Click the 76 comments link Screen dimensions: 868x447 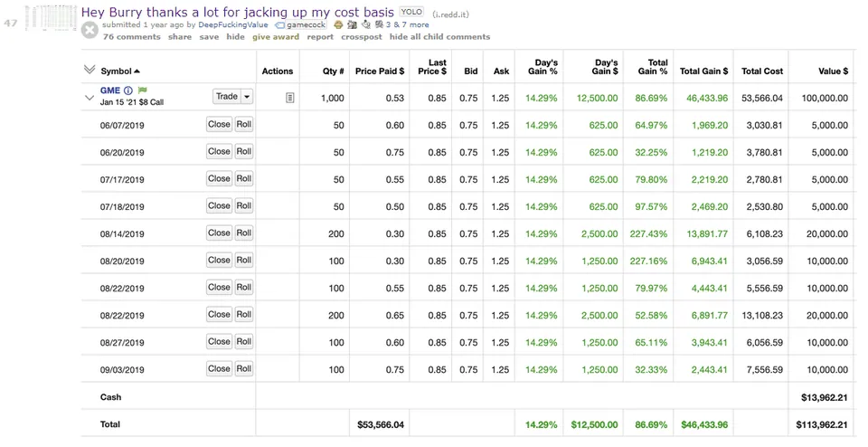[x=132, y=37]
